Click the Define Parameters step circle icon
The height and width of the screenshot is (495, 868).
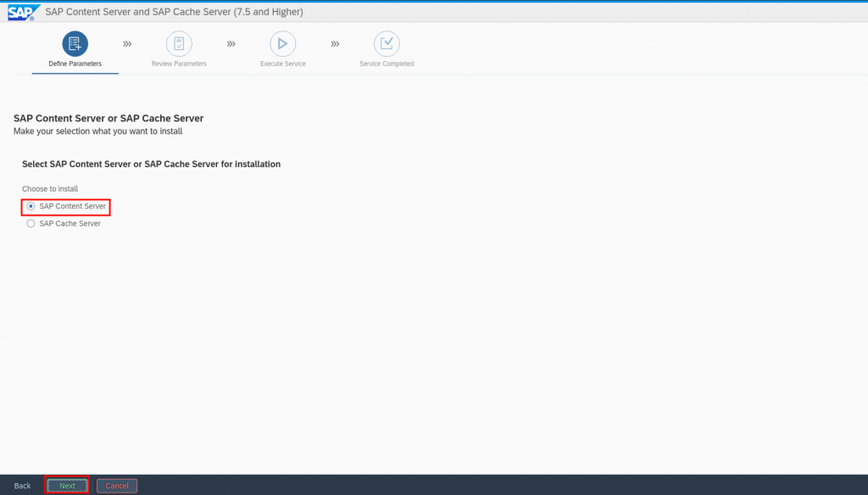pos(75,44)
